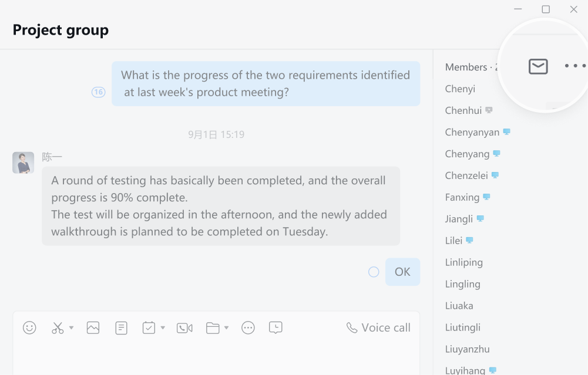Open the folder file icon

pos(213,328)
